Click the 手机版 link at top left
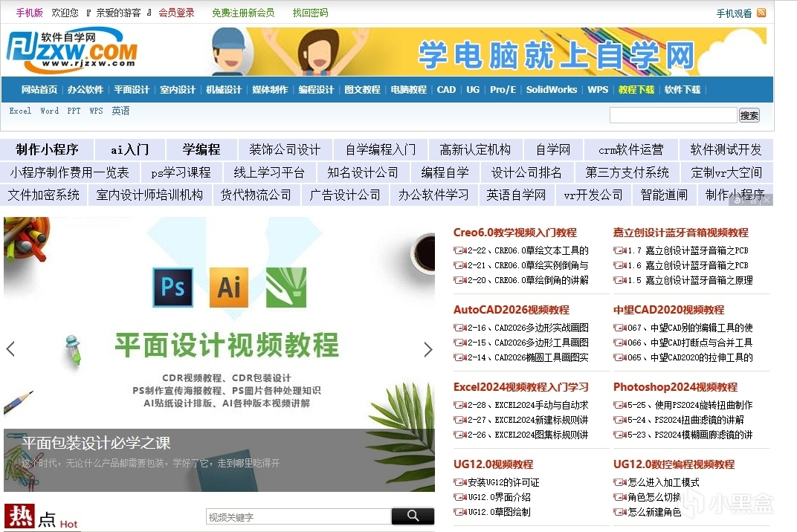 (x=30, y=13)
